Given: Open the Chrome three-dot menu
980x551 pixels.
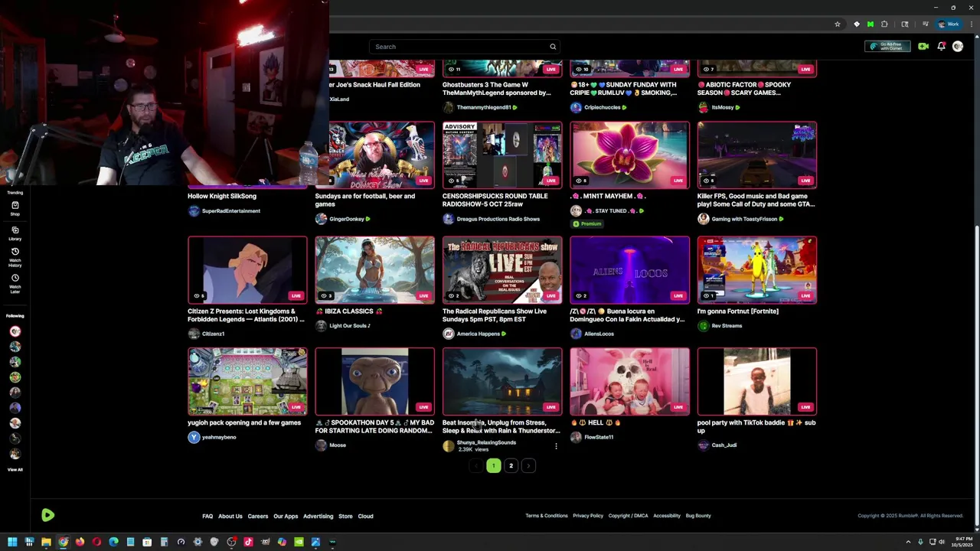Looking at the screenshot, I should [x=972, y=24].
